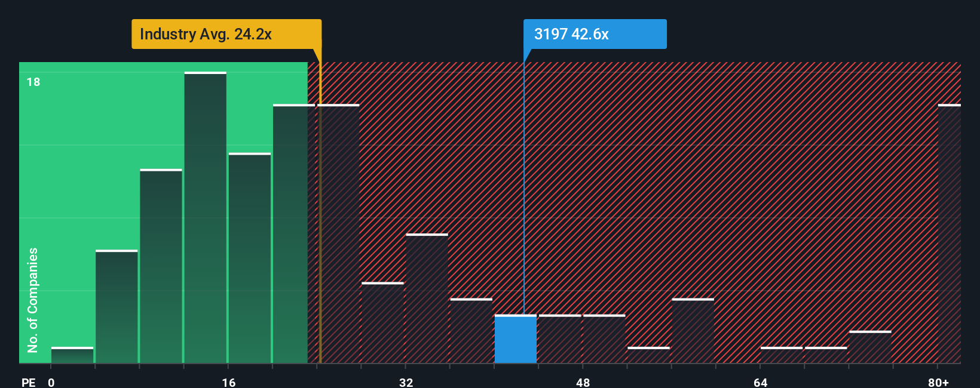Select the blue highlighted histogram bar
The height and width of the screenshot is (388, 980).
click(516, 339)
